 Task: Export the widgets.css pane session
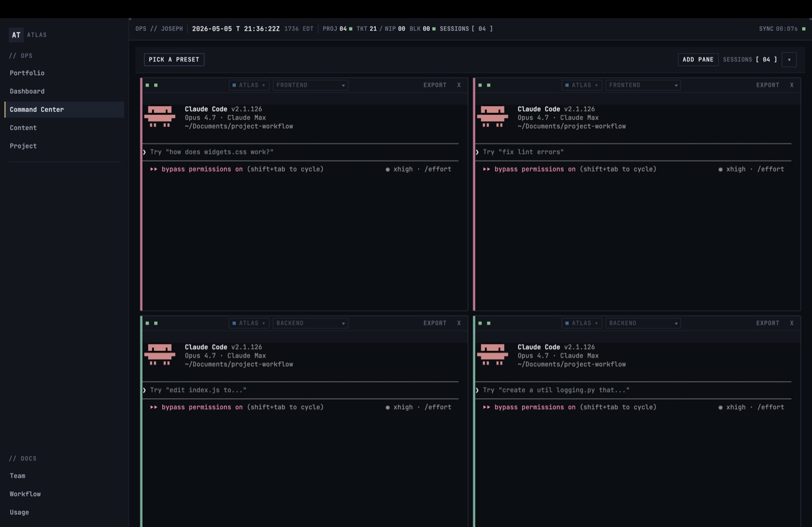(x=435, y=85)
